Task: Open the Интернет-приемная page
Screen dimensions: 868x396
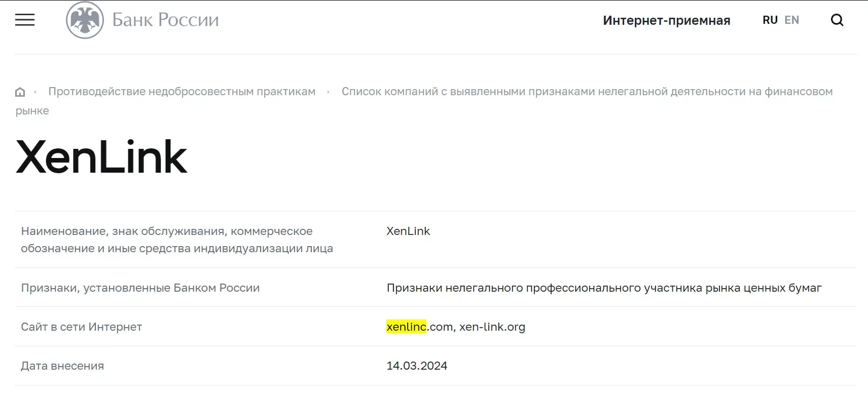Action: (666, 20)
